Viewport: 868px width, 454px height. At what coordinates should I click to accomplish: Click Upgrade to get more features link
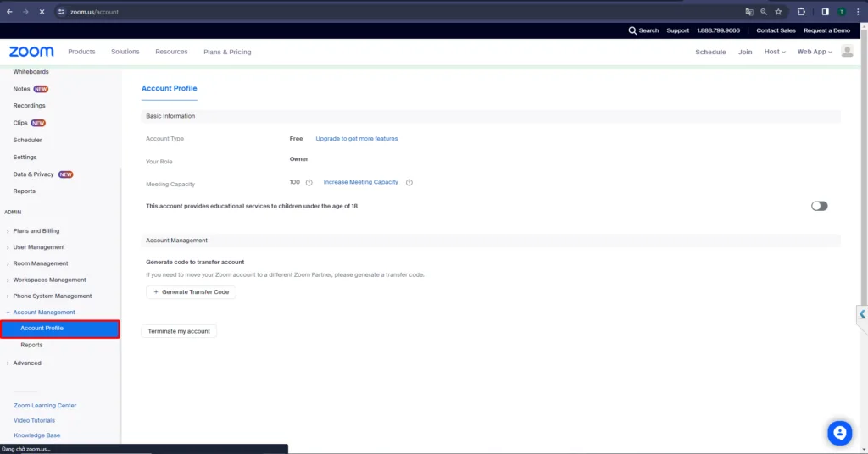click(x=356, y=139)
